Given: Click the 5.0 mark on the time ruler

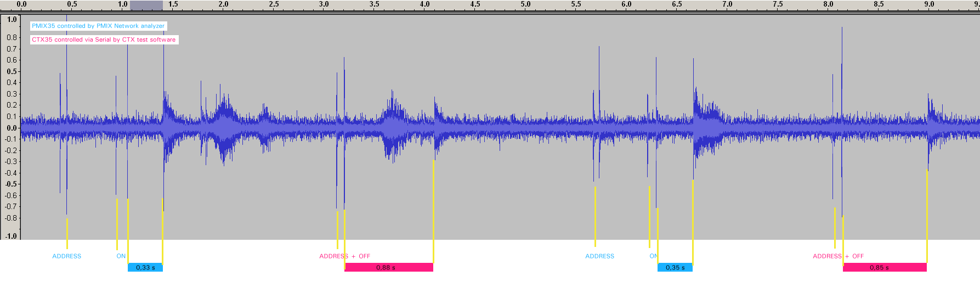Looking at the screenshot, I should (526, 4).
